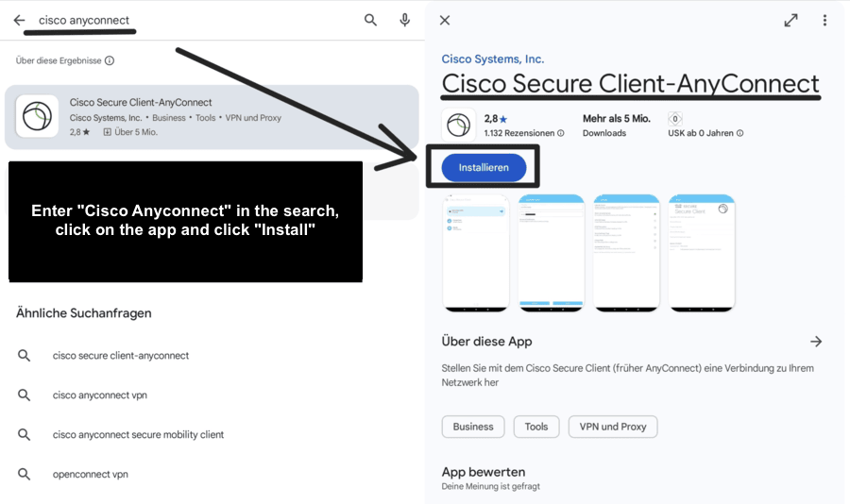Click the Cisco app icon in results

pyautogui.click(x=37, y=116)
